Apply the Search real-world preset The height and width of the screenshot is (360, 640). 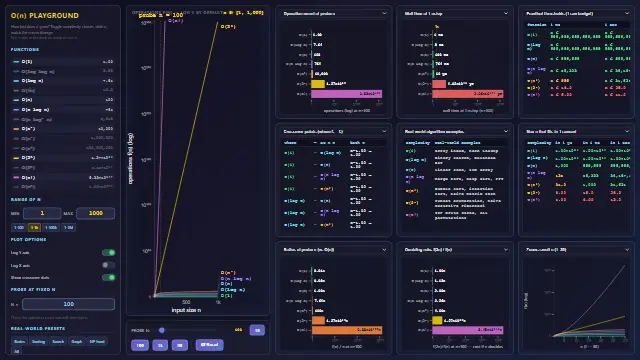tap(58, 342)
